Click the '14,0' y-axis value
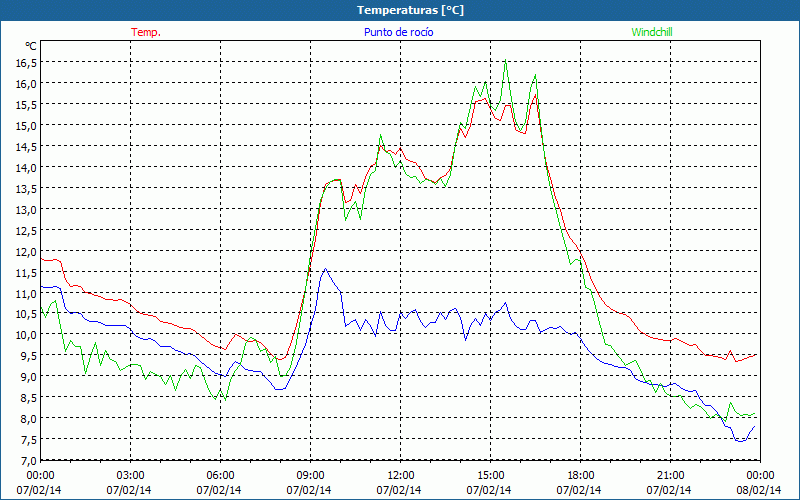The height and width of the screenshot is (500, 800). click(27, 167)
